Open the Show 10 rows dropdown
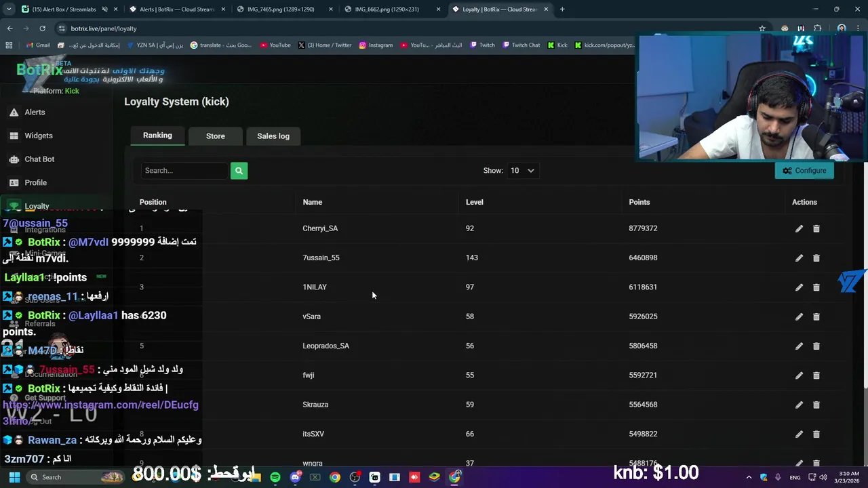The height and width of the screenshot is (488, 868). [x=522, y=171]
